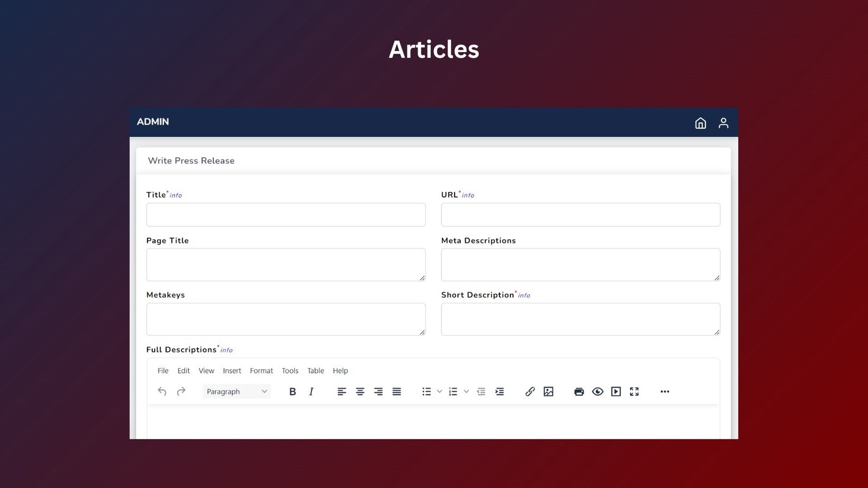Open the Table menu

click(x=316, y=371)
